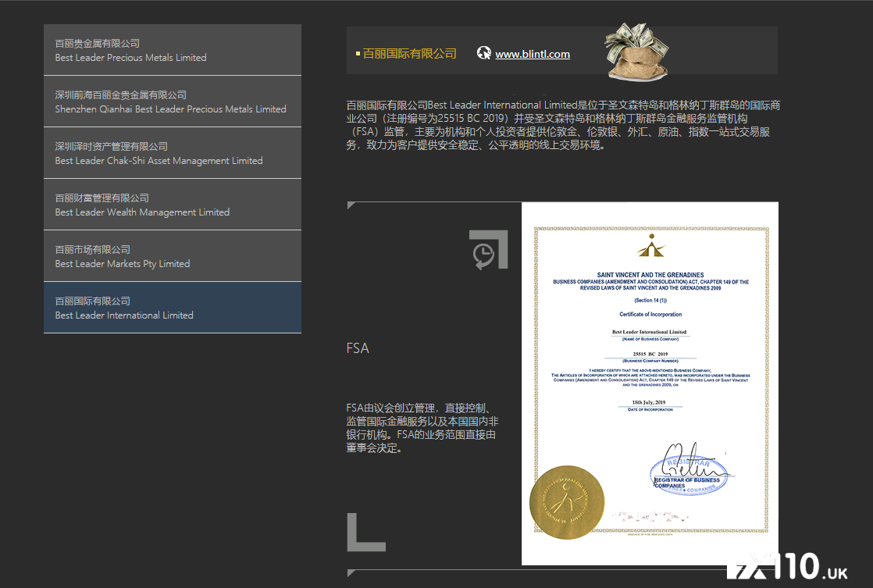Click the Certificate of Incorporation title text
Screen dimensions: 873x588
pos(650,315)
